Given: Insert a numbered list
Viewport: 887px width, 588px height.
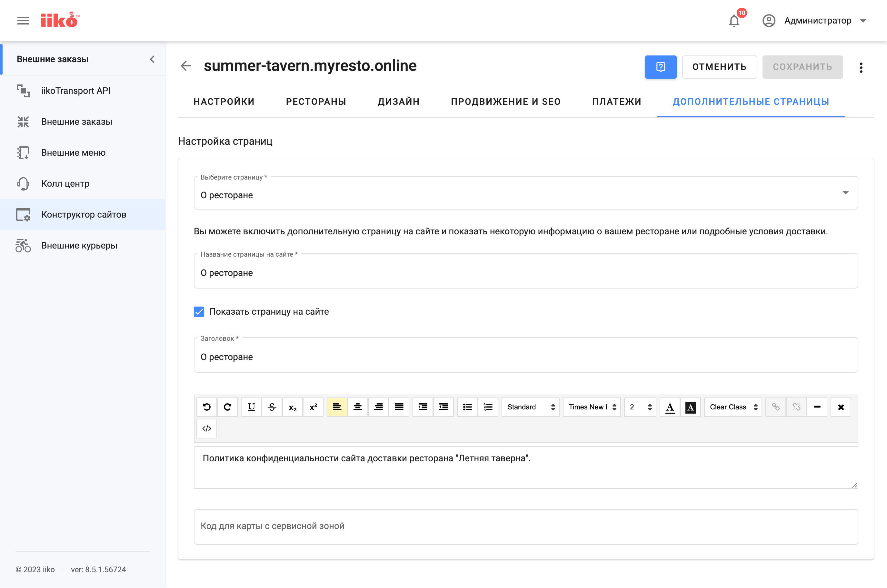Looking at the screenshot, I should point(488,407).
